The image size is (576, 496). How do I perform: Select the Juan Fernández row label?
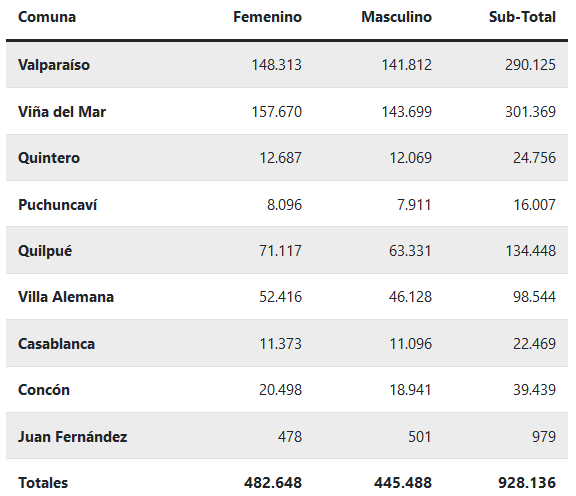tap(72, 437)
